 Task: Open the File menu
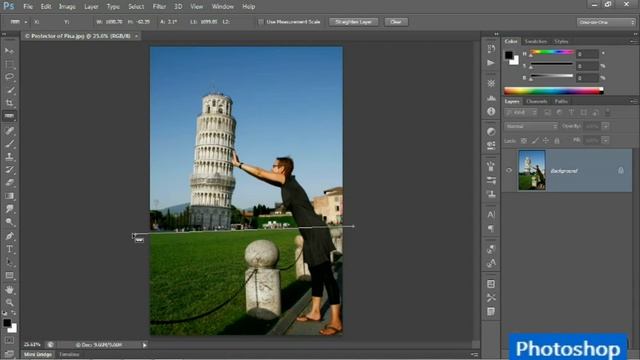coord(28,7)
